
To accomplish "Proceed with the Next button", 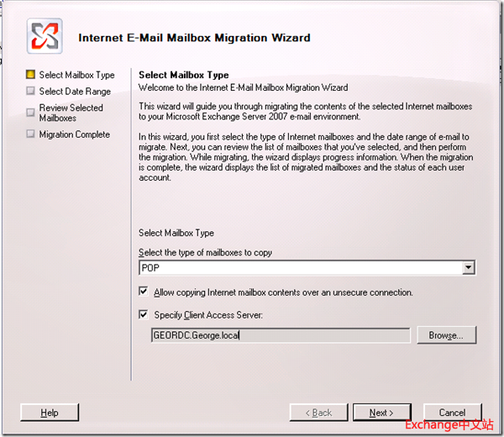I will 381,413.
